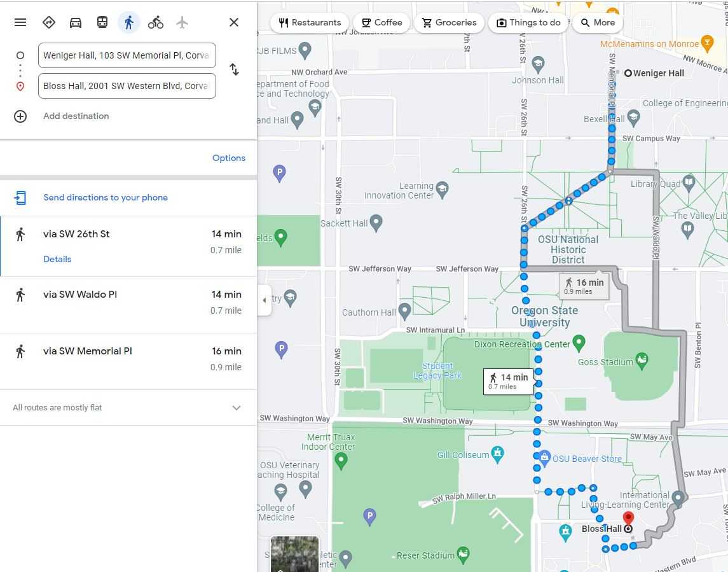This screenshot has width=728, height=572.
Task: Click the send-to-phone icon
Action: 20,197
